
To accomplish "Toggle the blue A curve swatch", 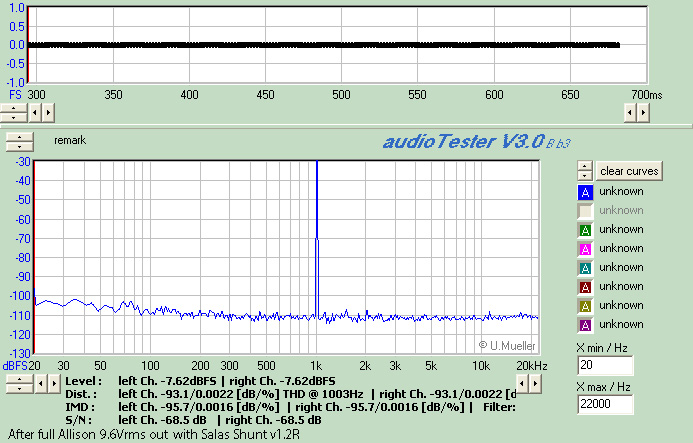I will coord(585,192).
